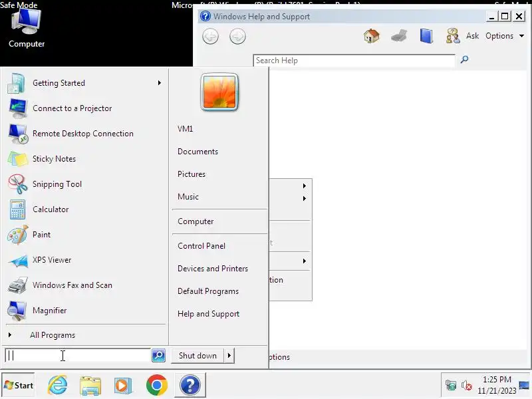Viewport: 532px width, 399px height.
Task: Click the Shut down button
Action: pyautogui.click(x=198, y=356)
